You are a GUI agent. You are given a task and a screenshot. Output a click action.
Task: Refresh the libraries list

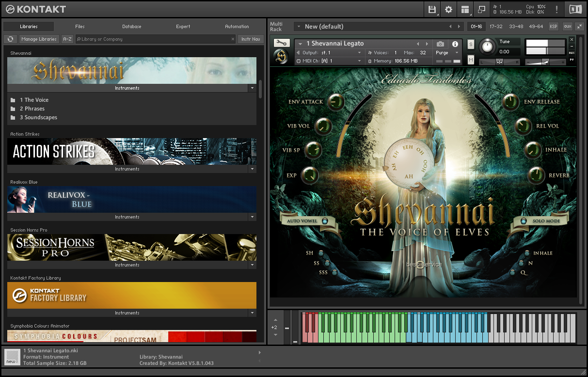tap(10, 39)
